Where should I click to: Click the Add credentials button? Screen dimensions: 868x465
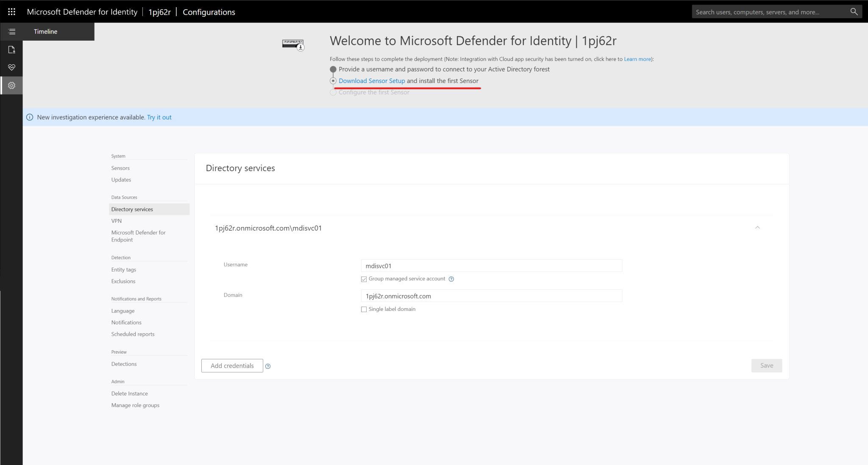coord(232,365)
